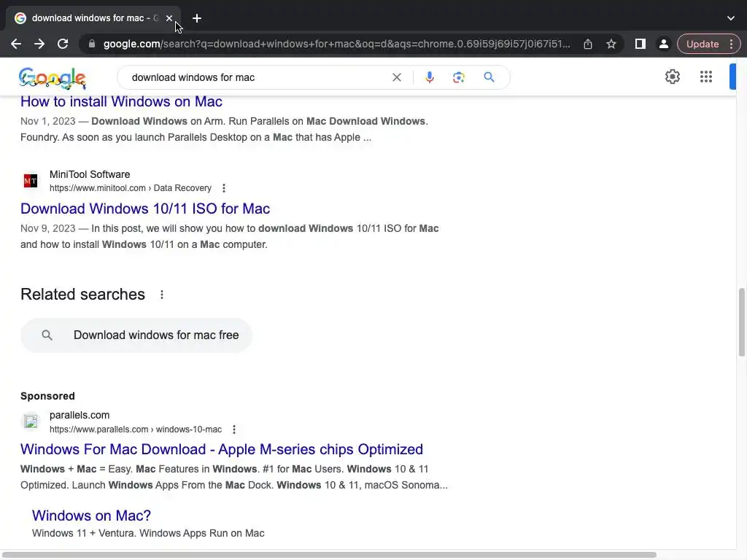
Task: Open Google quick settings gear
Action: (672, 77)
